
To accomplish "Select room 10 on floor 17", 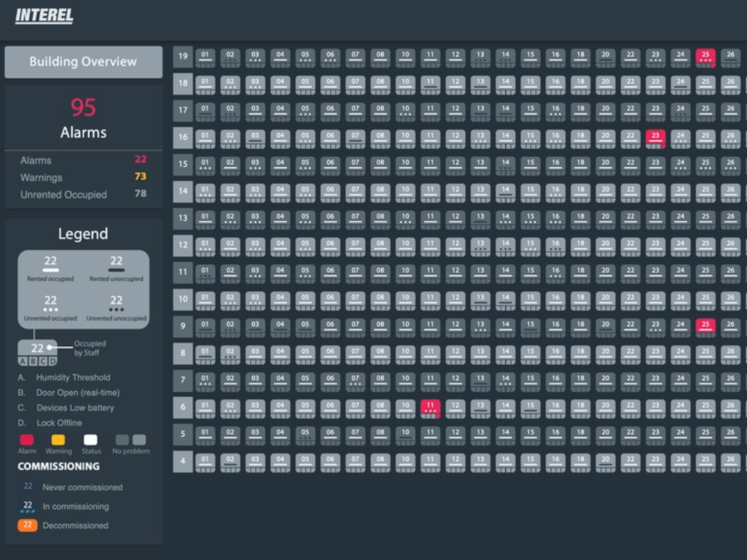I will tap(405, 111).
